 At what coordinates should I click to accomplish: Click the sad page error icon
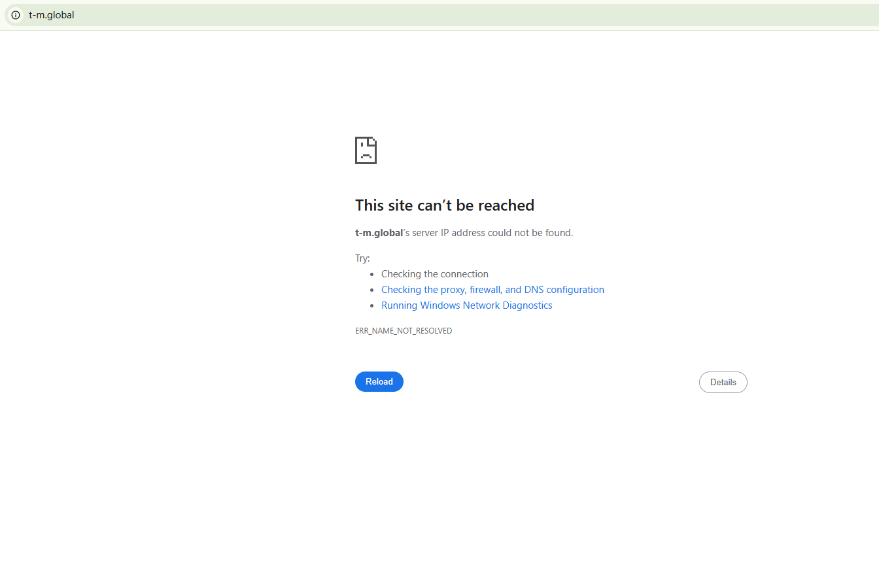366,150
